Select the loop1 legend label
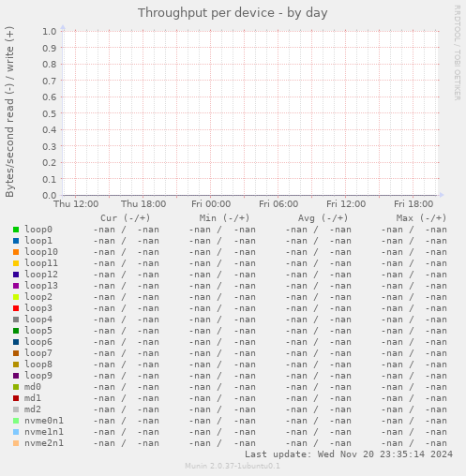The width and height of the screenshot is (466, 476). click(38, 241)
